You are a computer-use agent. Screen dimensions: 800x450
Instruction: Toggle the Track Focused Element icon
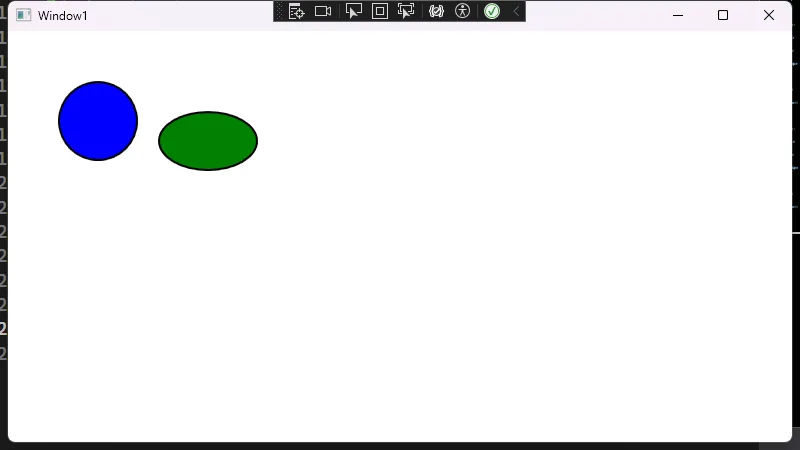406,11
